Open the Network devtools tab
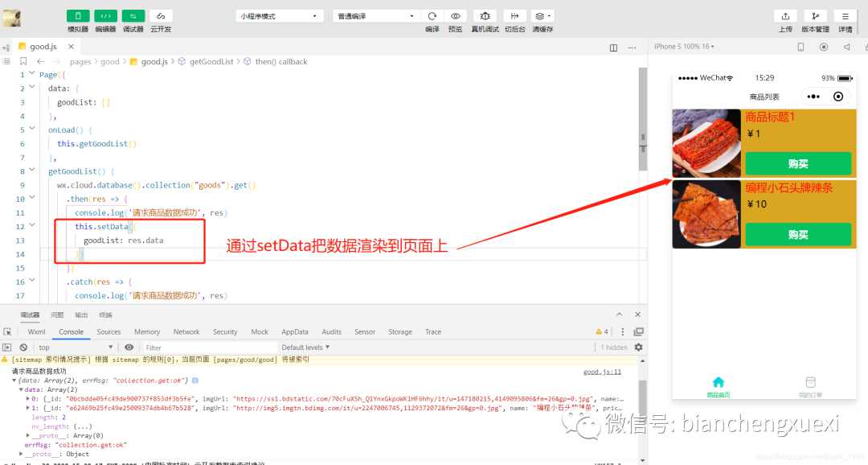The height and width of the screenshot is (465, 868). click(186, 332)
